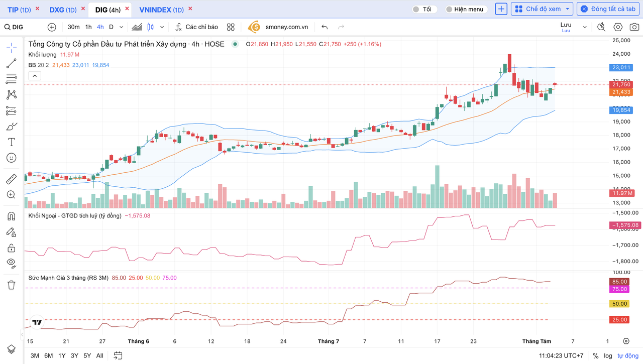Toggle percent scale mode

coord(595,355)
